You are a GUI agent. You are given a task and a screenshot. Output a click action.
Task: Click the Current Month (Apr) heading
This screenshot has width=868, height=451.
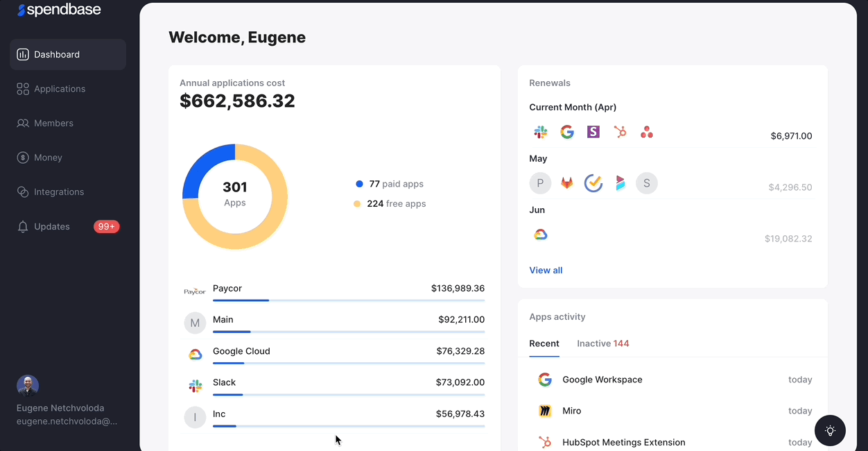573,107
